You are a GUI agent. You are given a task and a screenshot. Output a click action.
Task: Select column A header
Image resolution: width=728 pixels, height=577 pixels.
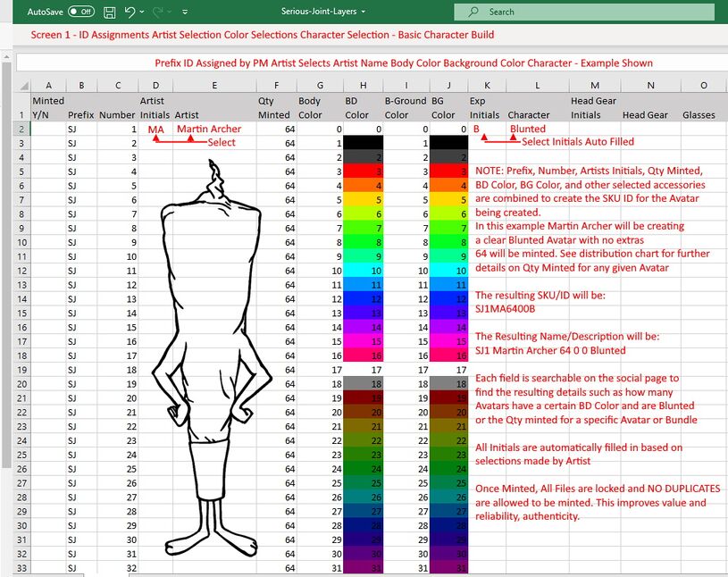48,86
